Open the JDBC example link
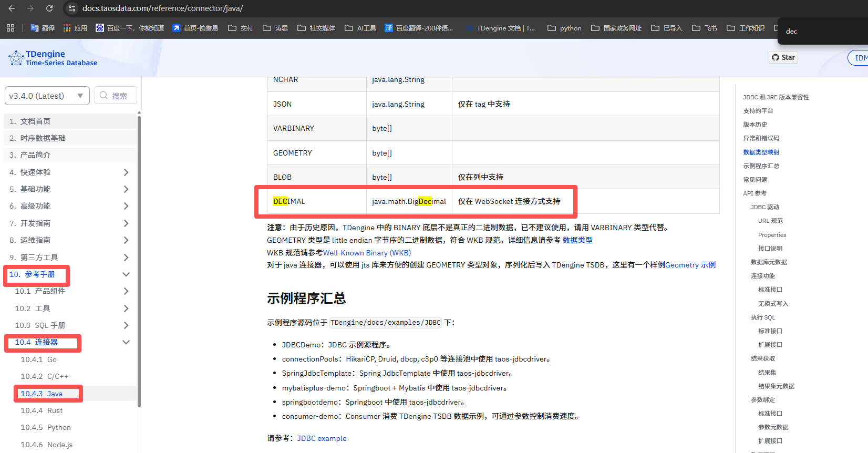 coord(322,438)
